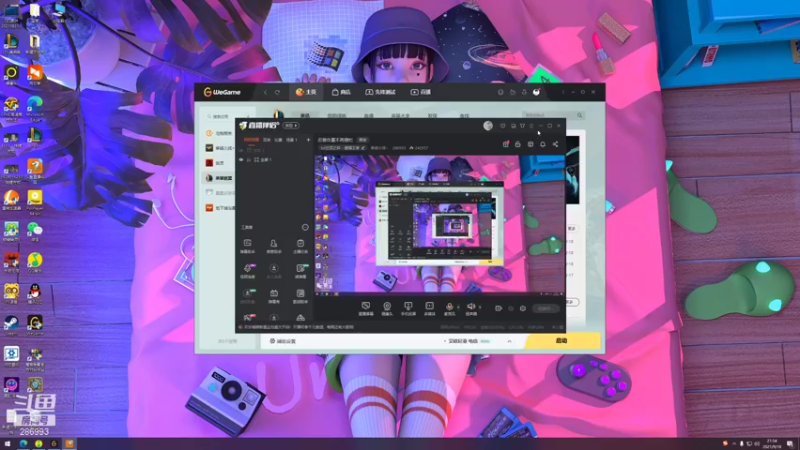800x450 pixels.
Task: Add a screen capture source
Action: click(366, 308)
